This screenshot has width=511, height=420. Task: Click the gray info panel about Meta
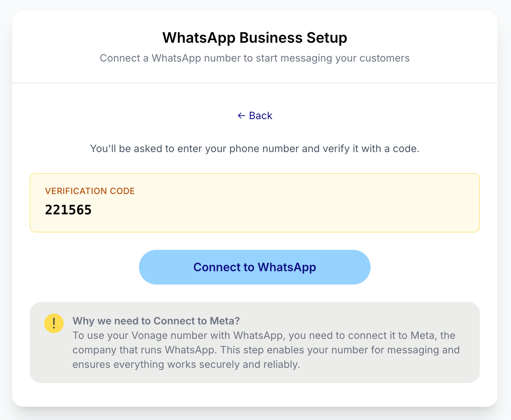point(255,343)
